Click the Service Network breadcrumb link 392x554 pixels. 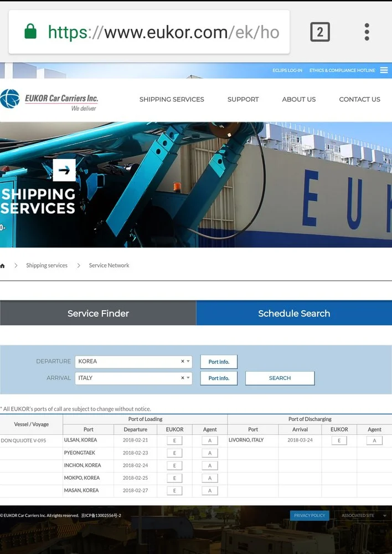pyautogui.click(x=109, y=265)
